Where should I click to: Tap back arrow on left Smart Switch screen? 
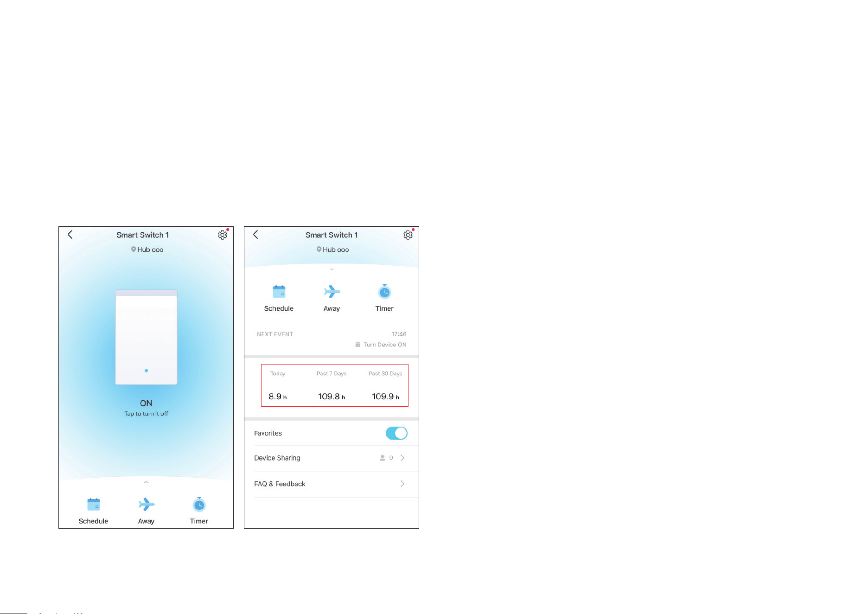pyautogui.click(x=70, y=235)
